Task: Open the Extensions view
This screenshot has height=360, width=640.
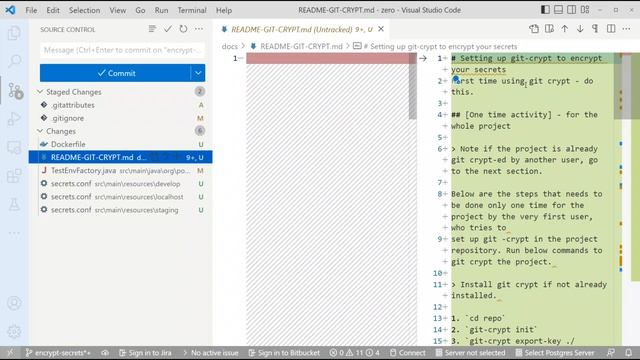Action: pyautogui.click(x=14, y=176)
